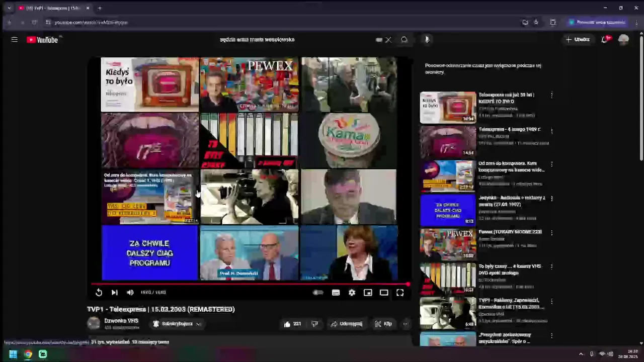The height and width of the screenshot is (362, 644).
Task: Enter fullscreen video mode
Action: [x=400, y=293]
